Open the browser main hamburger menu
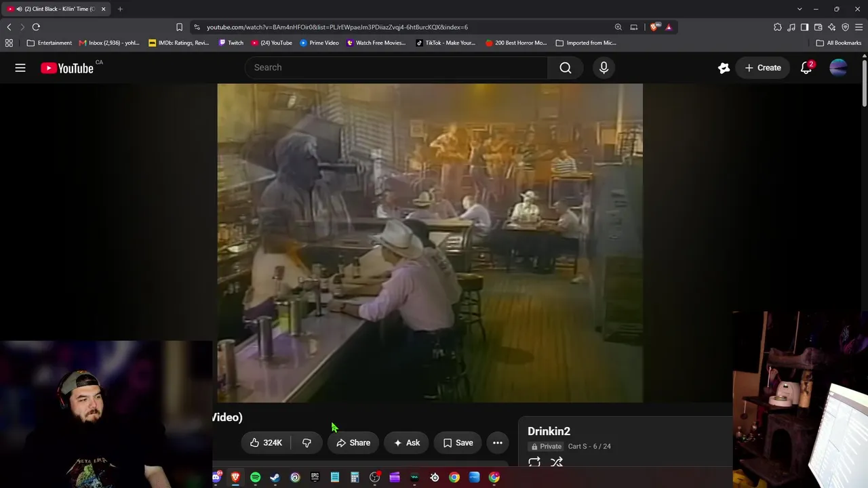The width and height of the screenshot is (868, 488). click(x=859, y=27)
